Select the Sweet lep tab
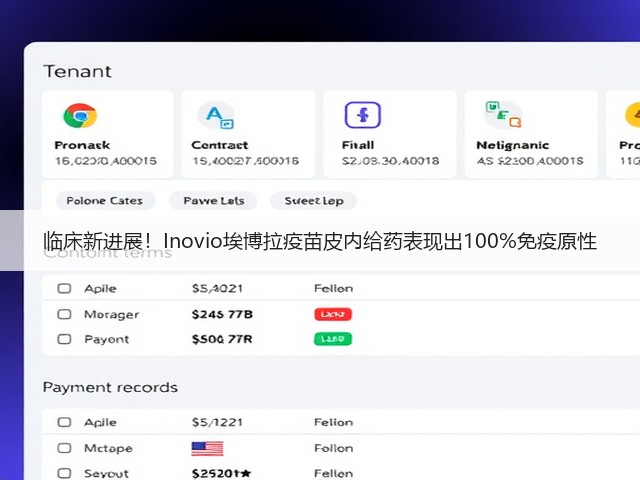 coord(313,201)
